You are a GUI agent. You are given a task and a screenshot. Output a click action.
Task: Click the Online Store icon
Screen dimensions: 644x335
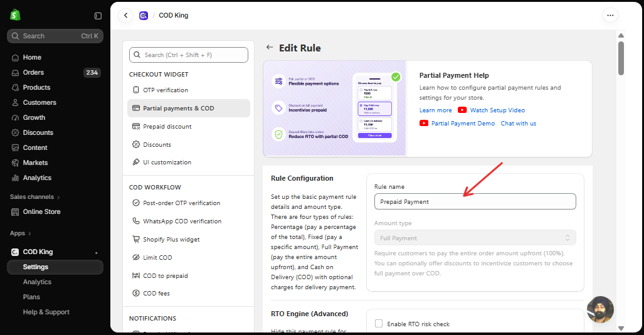point(15,212)
